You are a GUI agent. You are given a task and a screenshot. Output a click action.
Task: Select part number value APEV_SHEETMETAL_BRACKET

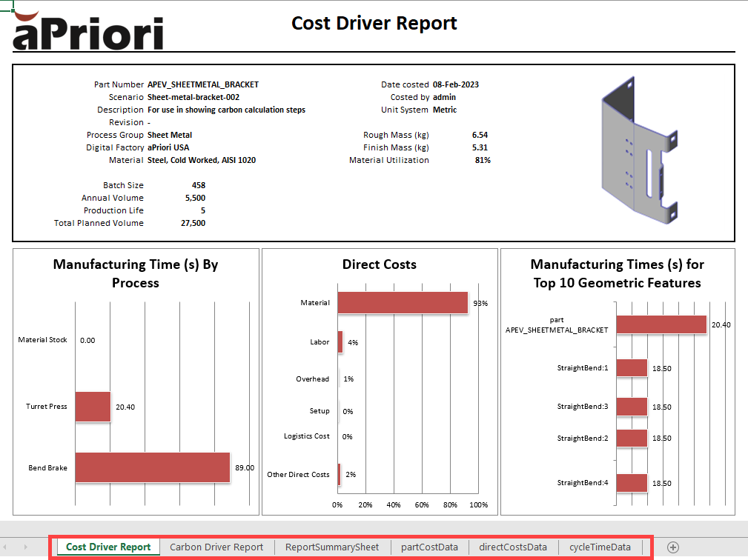(202, 84)
